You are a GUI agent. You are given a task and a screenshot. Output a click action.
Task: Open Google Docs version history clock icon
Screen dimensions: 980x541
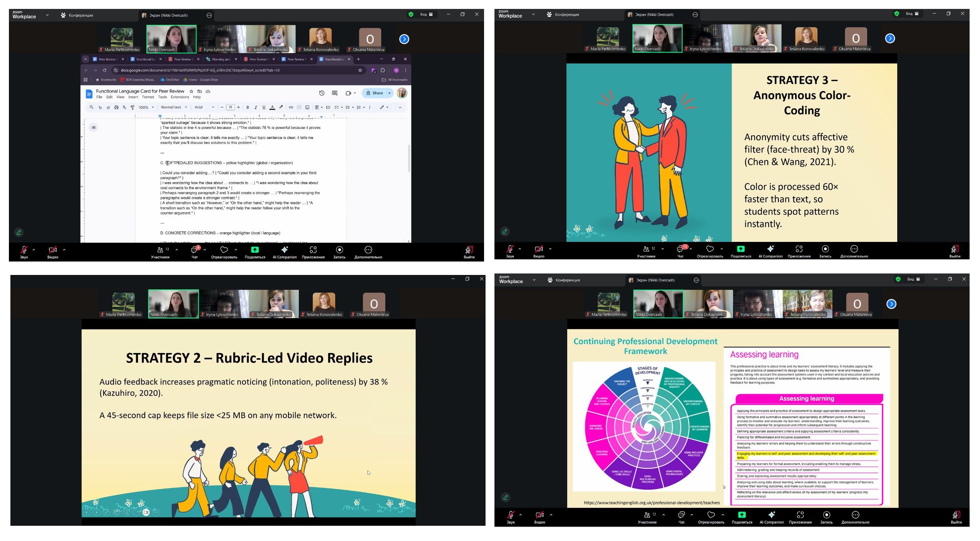[x=321, y=93]
